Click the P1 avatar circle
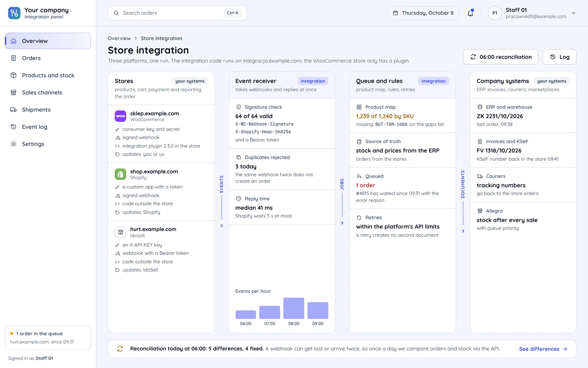This screenshot has width=588, height=368. point(495,13)
